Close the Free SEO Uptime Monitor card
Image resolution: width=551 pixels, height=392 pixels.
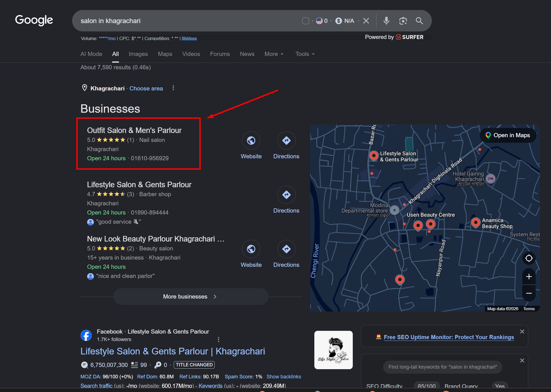point(522,331)
